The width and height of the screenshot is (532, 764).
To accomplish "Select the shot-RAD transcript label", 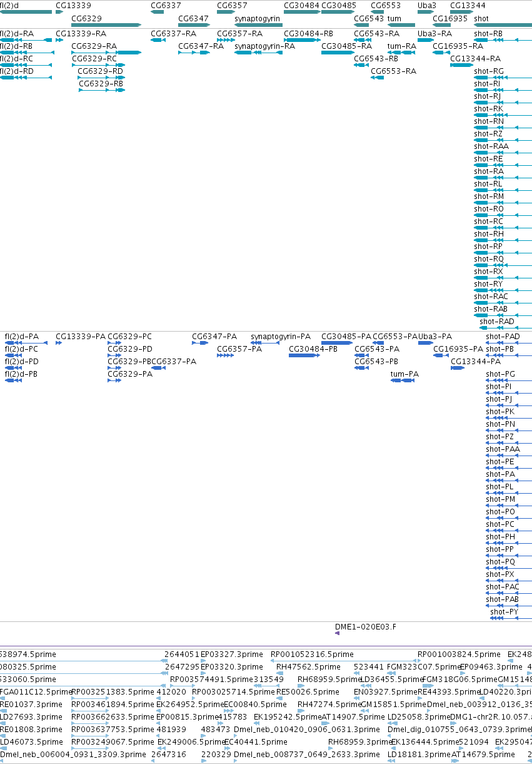I will click(497, 321).
